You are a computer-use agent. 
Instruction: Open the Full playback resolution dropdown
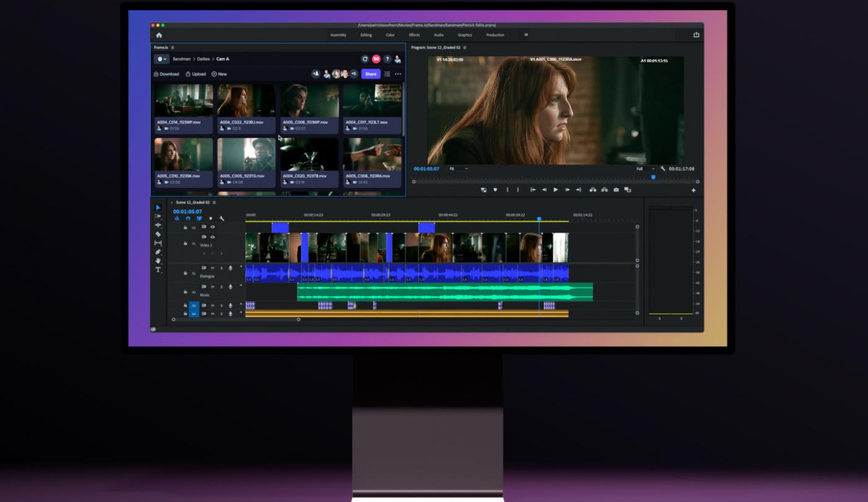tap(645, 169)
